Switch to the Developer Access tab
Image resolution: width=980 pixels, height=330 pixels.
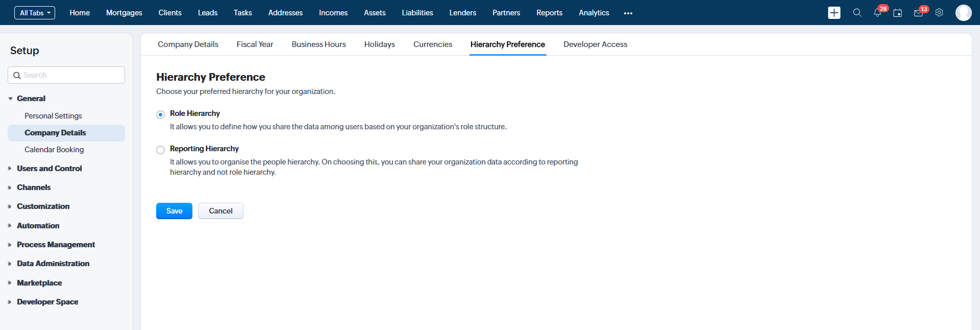point(595,44)
